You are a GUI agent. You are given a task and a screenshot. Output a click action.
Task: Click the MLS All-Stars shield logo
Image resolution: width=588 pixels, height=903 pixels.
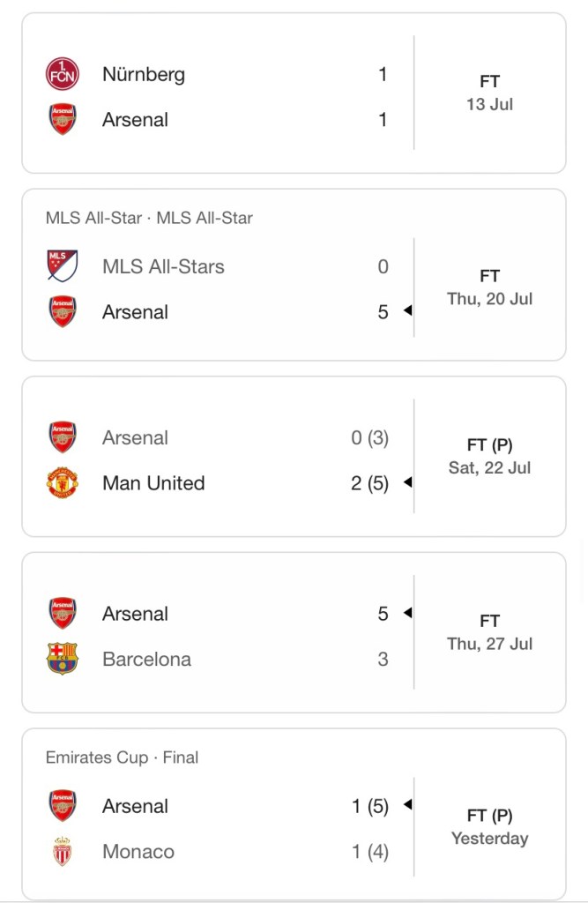coord(62,266)
